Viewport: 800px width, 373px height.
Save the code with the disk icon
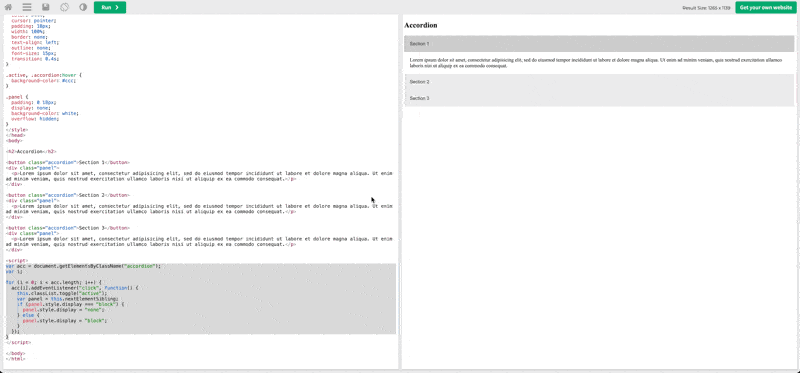pyautogui.click(x=45, y=8)
